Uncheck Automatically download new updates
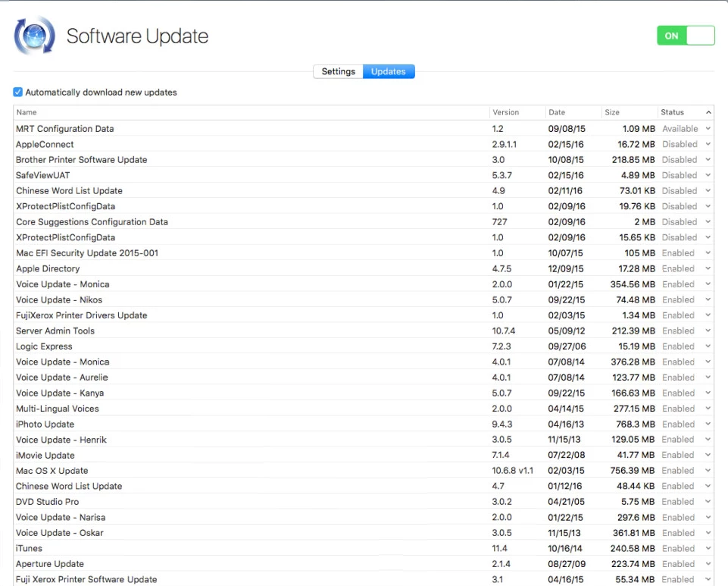 point(17,92)
